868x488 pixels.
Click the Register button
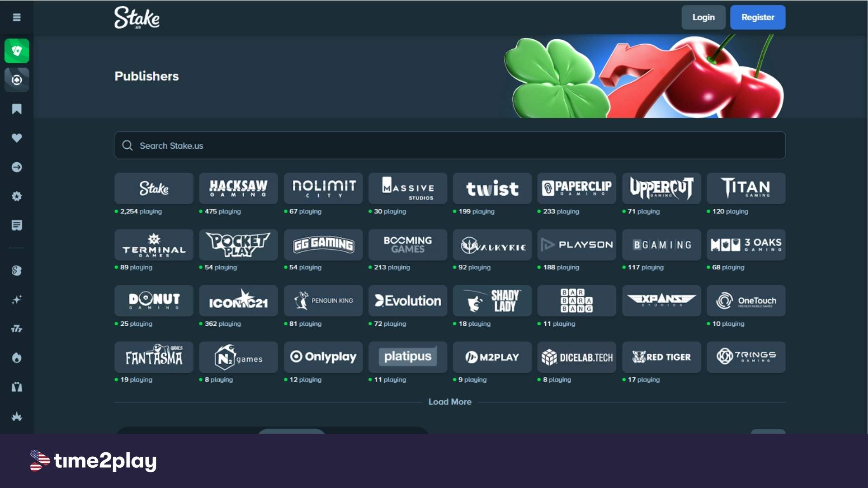758,17
